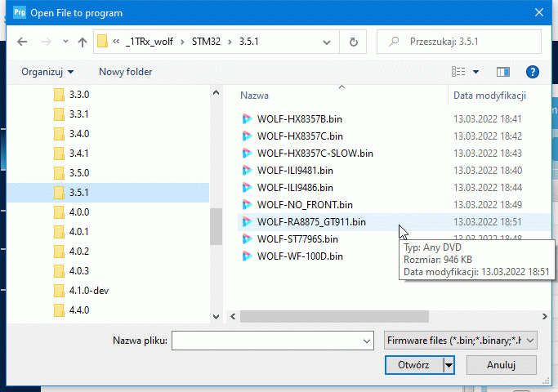Open the Otwórz button split arrow
This screenshot has width=558, height=392.
pos(448,365)
